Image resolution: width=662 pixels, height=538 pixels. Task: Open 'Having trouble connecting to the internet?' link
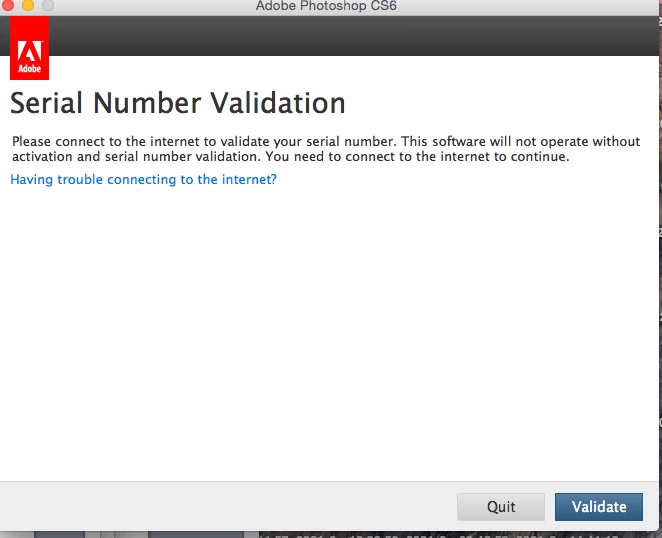(x=144, y=179)
